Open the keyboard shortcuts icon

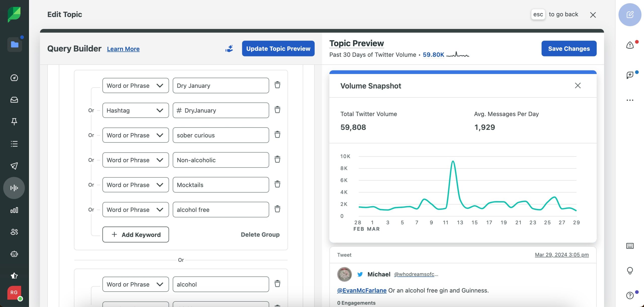point(630,246)
